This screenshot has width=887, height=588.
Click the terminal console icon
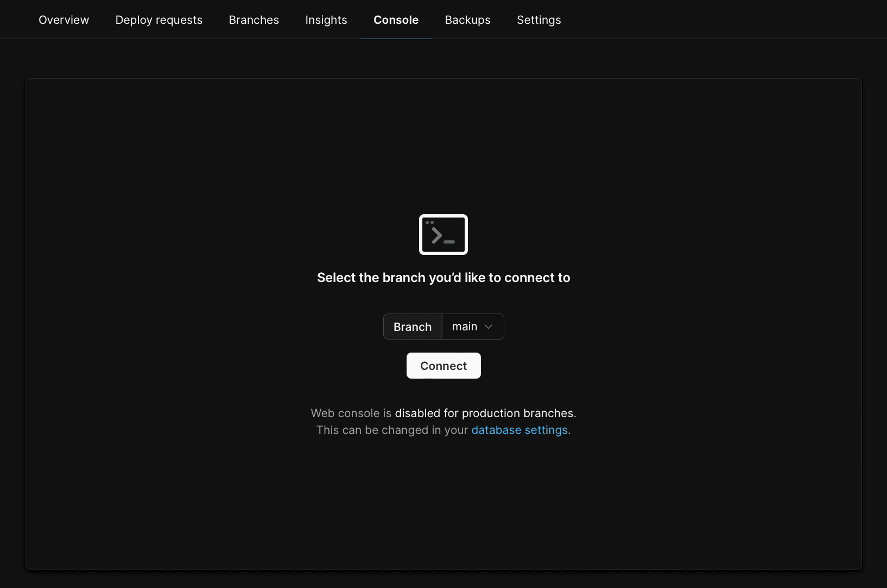443,234
